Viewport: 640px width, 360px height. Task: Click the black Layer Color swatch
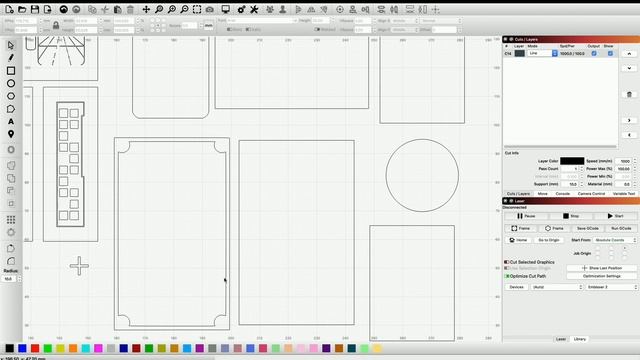[572, 161]
